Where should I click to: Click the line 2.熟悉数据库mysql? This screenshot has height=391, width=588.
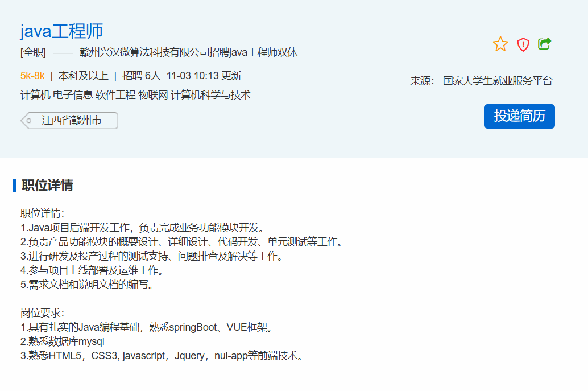[x=63, y=341]
